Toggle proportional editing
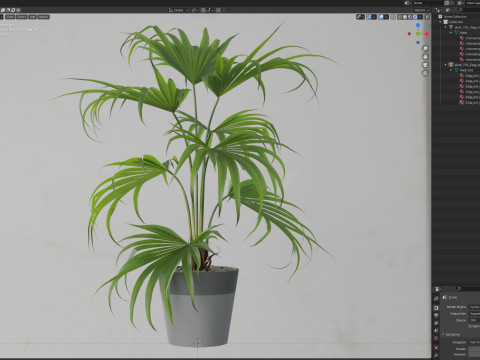The image size is (480, 360). click(x=218, y=10)
